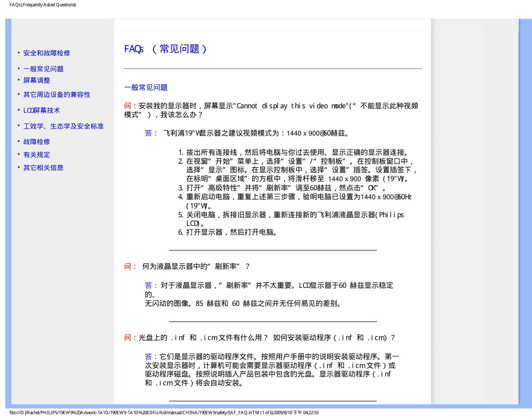
Task: Click the blue 一般常见问题 heading in main content
Action: click(146, 88)
